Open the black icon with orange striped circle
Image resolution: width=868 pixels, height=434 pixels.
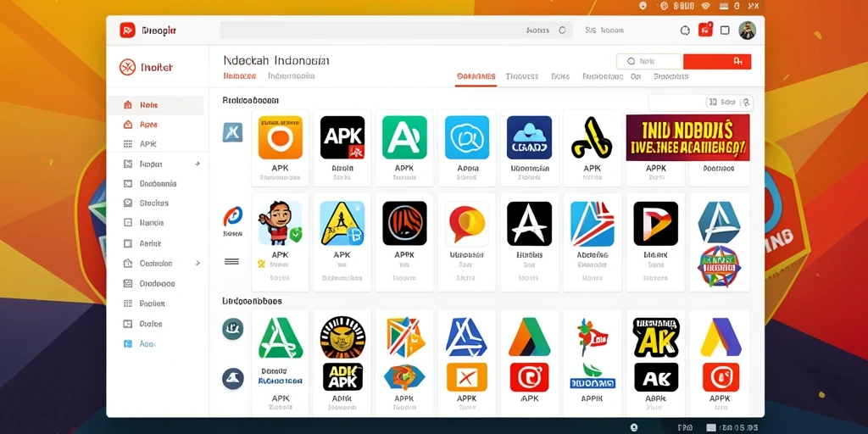(x=404, y=223)
